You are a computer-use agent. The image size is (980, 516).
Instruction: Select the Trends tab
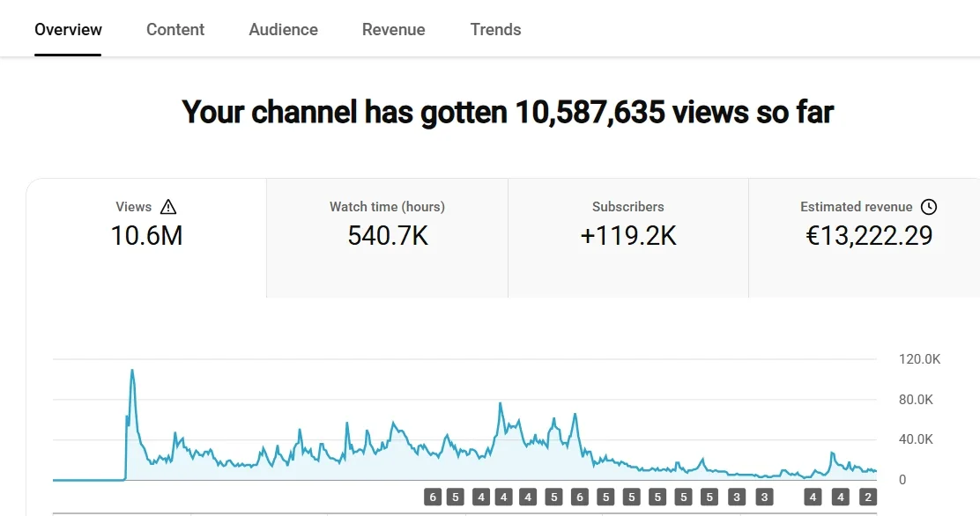495,29
